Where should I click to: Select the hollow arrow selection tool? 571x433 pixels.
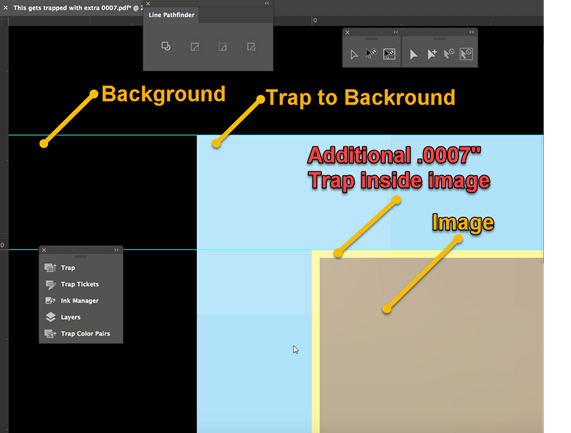click(x=354, y=55)
